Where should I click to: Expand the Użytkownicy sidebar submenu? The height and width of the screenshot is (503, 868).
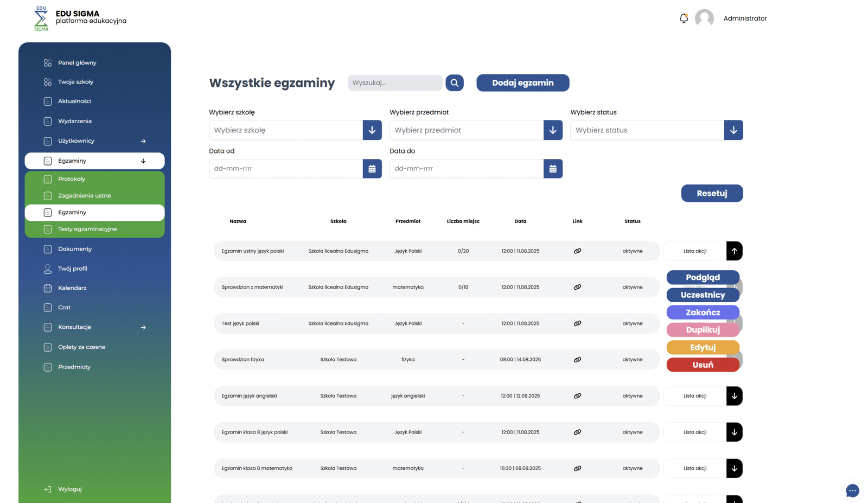click(x=143, y=141)
